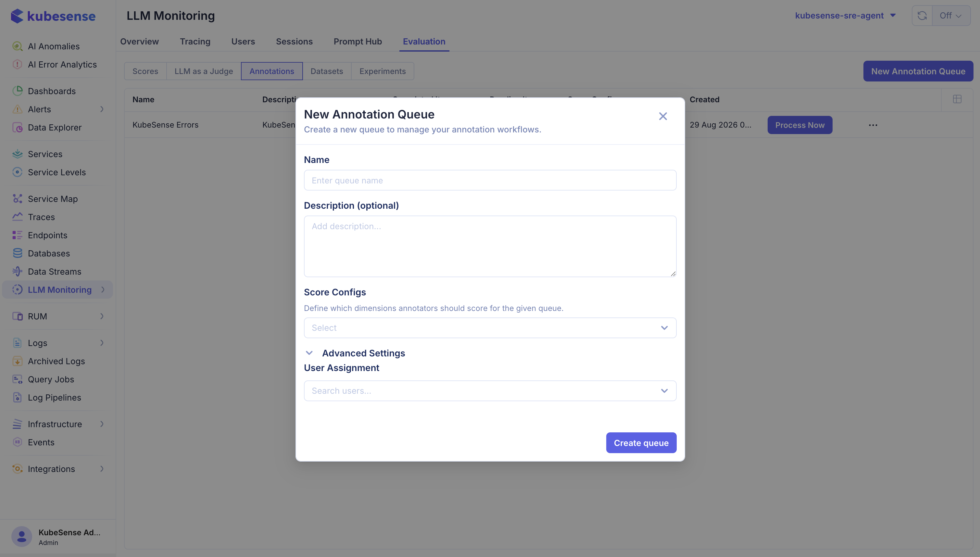Click the Query Jobs icon
Viewport: 980px width, 557px height.
(17, 379)
